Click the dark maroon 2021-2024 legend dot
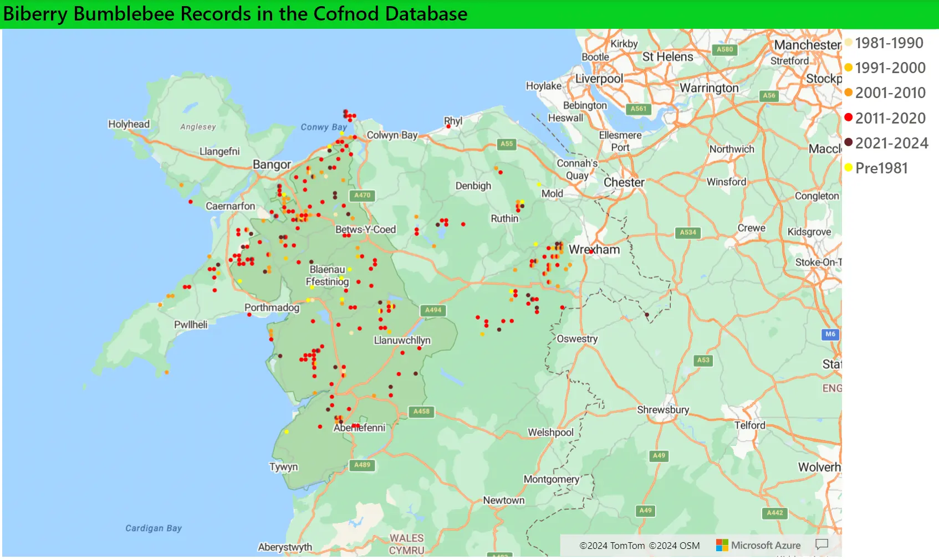Screen dimensions: 939x560 pyautogui.click(x=848, y=143)
